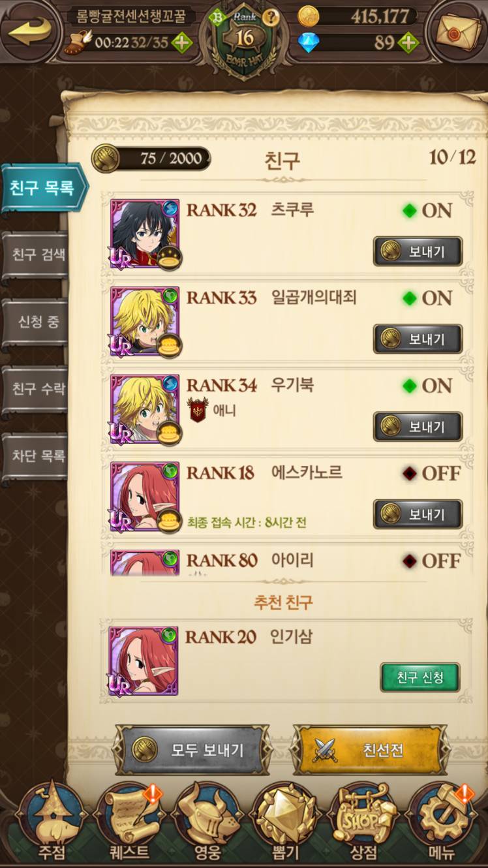This screenshot has height=868, width=488.
Task: Open rank help question mark icon
Action: pos(271,18)
